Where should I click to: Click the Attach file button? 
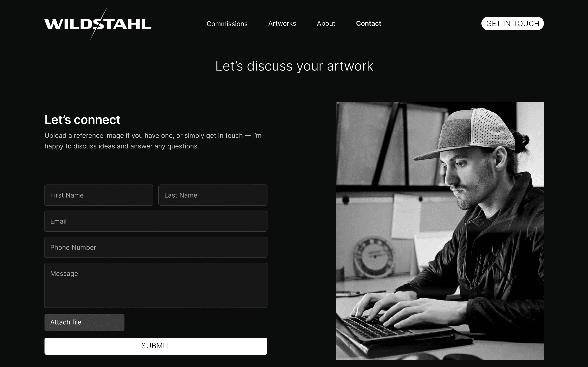(x=84, y=322)
